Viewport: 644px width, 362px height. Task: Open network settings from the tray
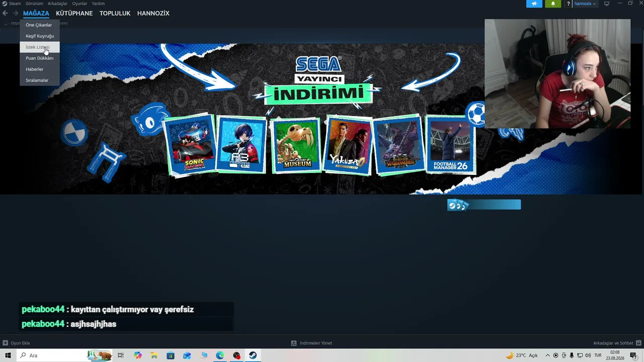(580, 355)
